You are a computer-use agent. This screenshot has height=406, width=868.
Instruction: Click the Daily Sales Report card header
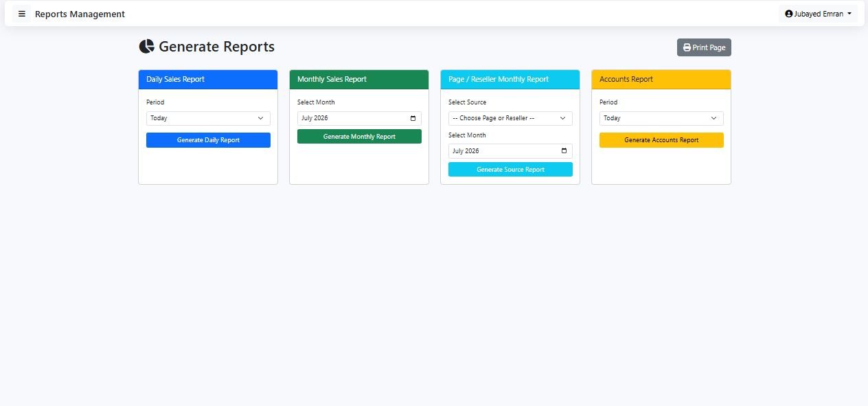[208, 80]
